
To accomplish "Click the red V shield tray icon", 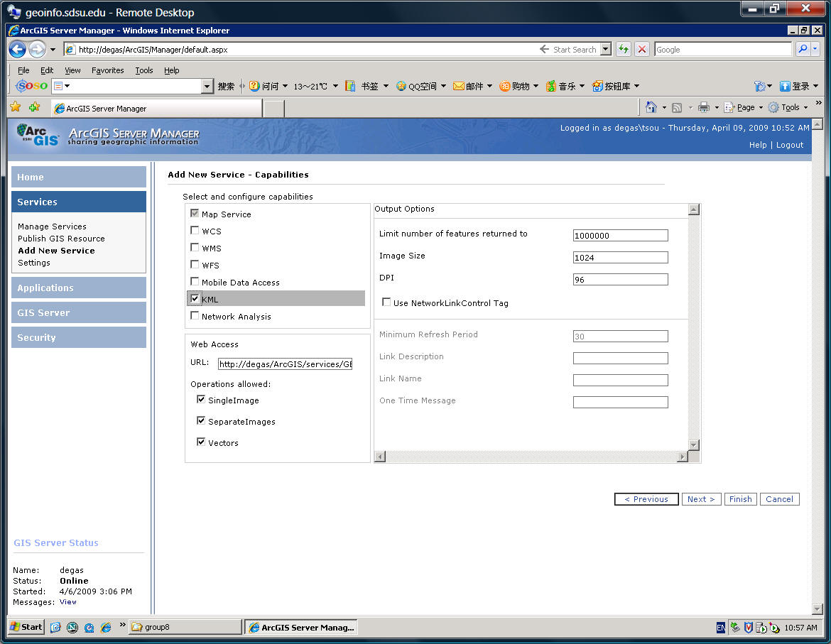I will tap(749, 628).
